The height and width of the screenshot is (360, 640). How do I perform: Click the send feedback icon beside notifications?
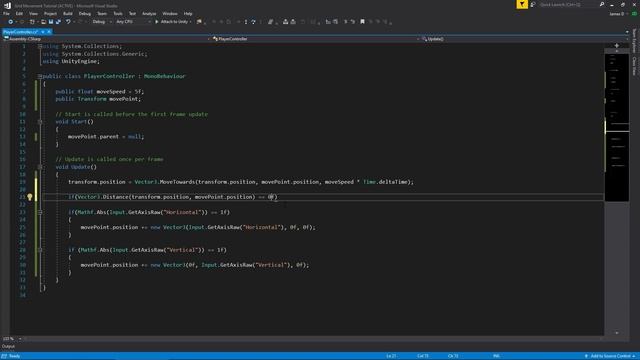533,4
